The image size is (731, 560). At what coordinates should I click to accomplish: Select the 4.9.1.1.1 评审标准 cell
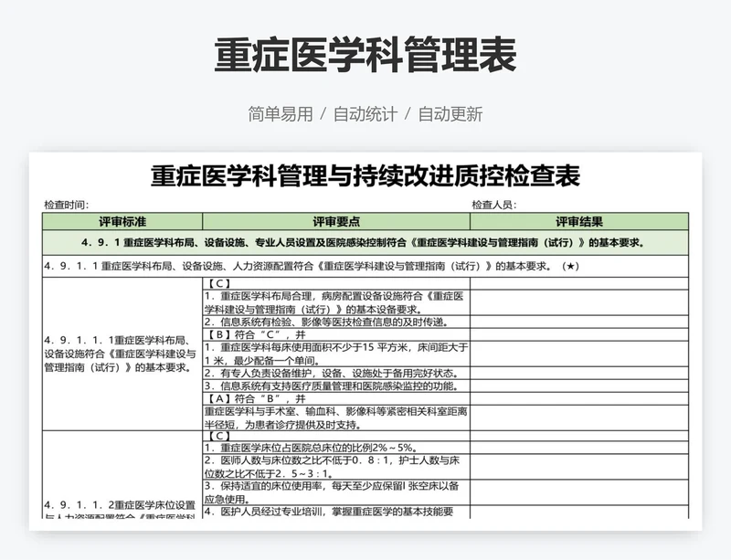pyautogui.click(x=122, y=354)
